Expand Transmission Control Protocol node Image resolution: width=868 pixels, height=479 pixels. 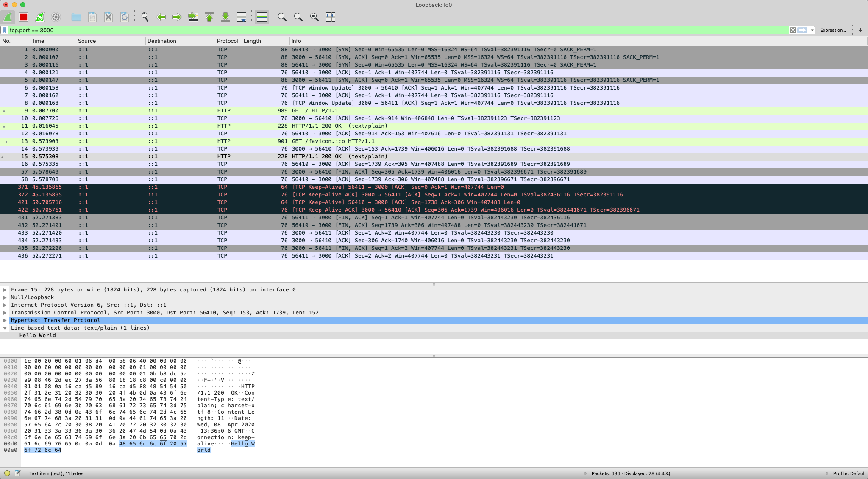coord(5,313)
